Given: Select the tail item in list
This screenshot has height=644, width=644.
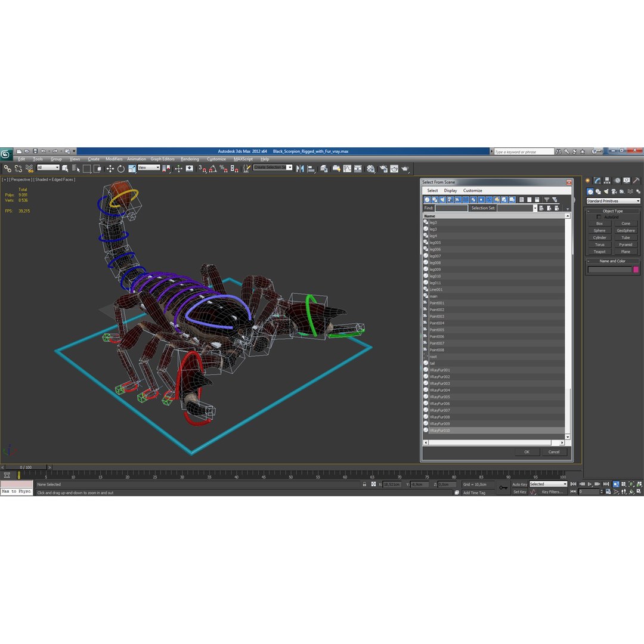Looking at the screenshot, I should pyautogui.click(x=494, y=364).
